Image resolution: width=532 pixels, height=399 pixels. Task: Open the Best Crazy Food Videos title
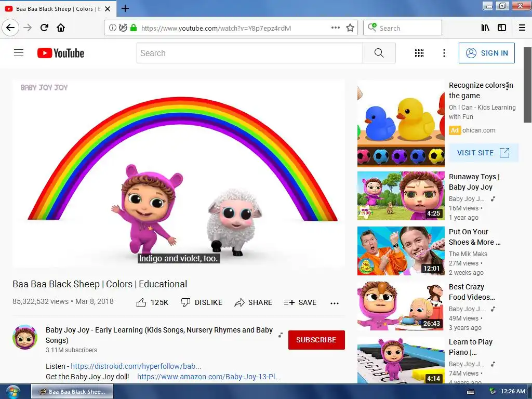(472, 292)
